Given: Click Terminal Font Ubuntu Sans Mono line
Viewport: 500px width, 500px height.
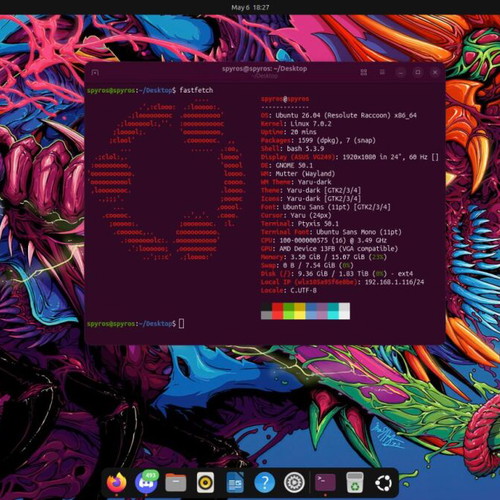Looking at the screenshot, I should (x=331, y=232).
